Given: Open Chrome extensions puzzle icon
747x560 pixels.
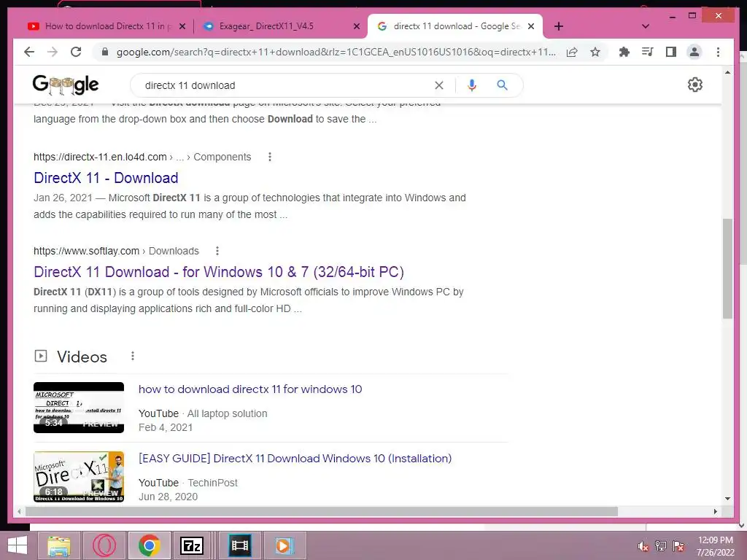Looking at the screenshot, I should 624,52.
